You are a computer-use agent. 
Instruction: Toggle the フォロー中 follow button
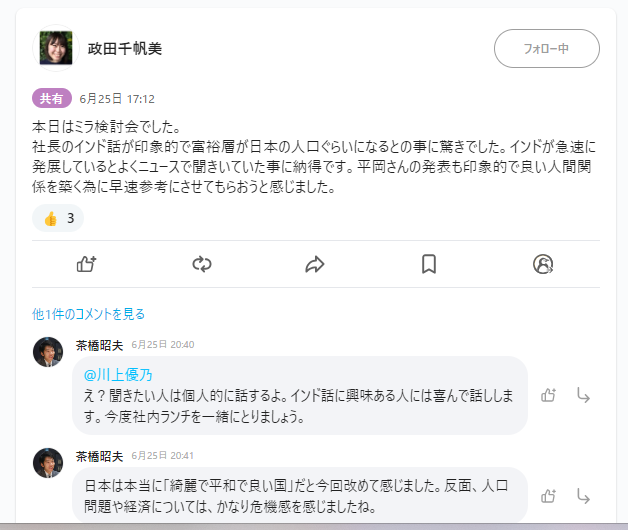546,48
